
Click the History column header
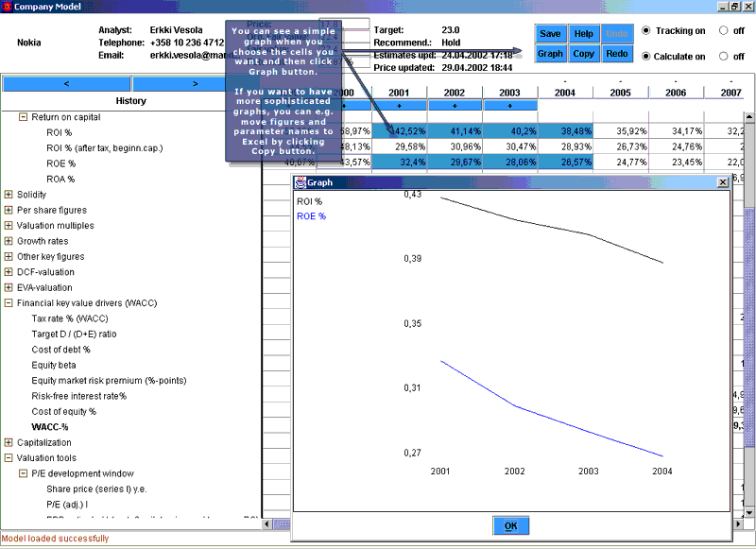pos(130,101)
